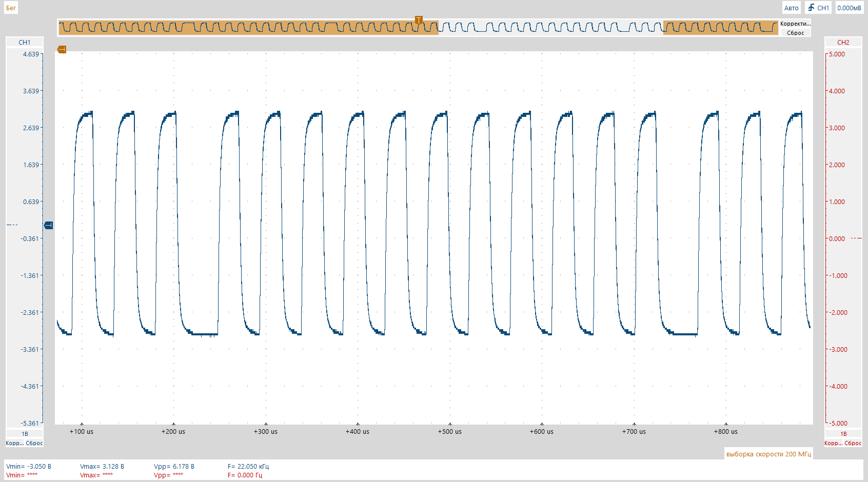868x482 pixels.
Task: Edit the 0.000мВ trigger level field
Action: pyautogui.click(x=849, y=8)
